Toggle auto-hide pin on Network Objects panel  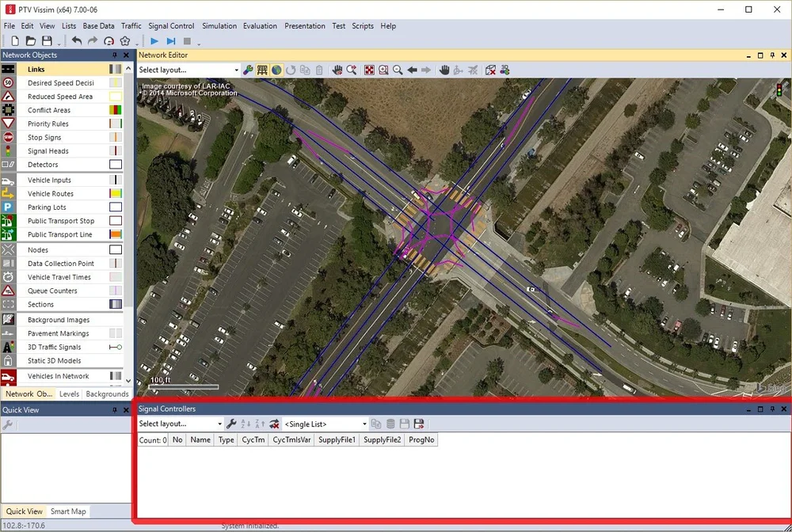114,55
